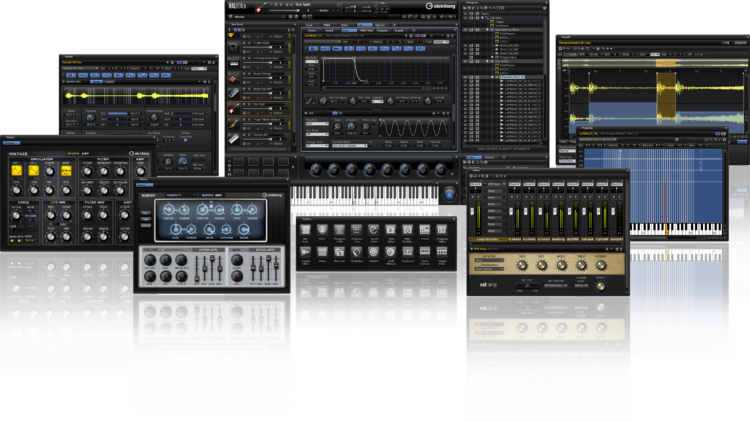Screen dimensions: 750x422
Task: Click the red guitar icon in HALion header
Action: pyautogui.click(x=260, y=7)
